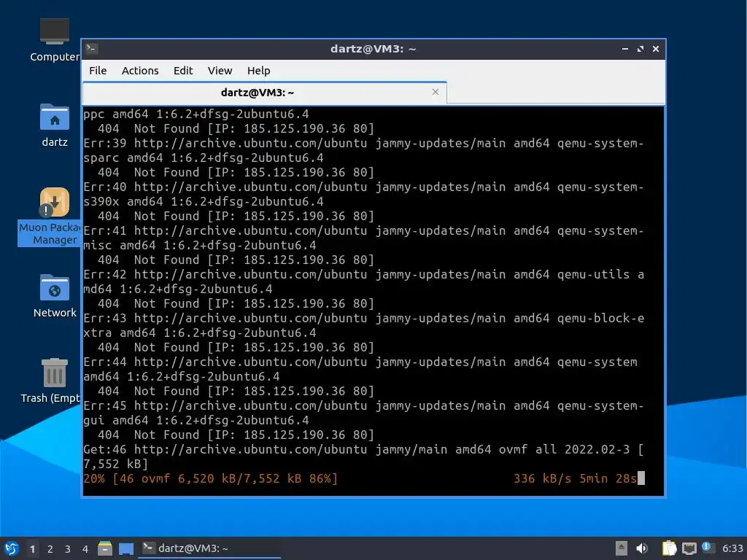Open the Edit menu
This screenshot has height=560, width=747.
tap(183, 71)
